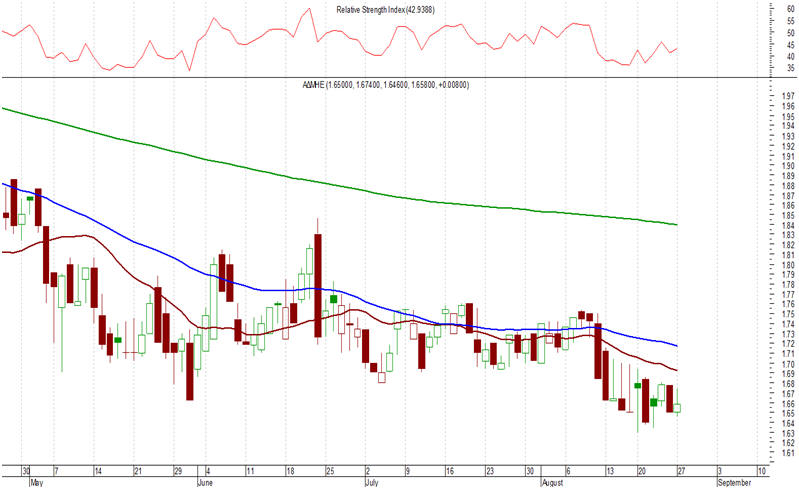The width and height of the screenshot is (799, 489).
Task: Click the July month label
Action: (371, 482)
